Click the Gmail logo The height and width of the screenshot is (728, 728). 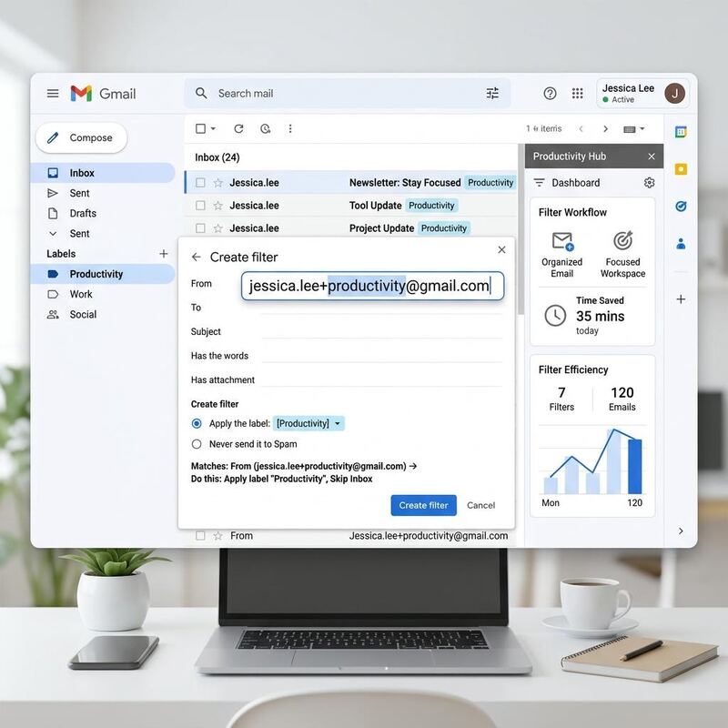[103, 94]
